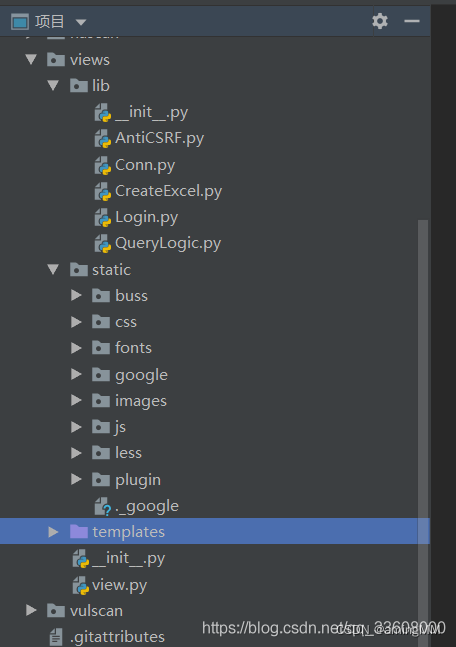The width and height of the screenshot is (456, 647).
Task: Collapse the views folder arrow
Action: point(31,59)
